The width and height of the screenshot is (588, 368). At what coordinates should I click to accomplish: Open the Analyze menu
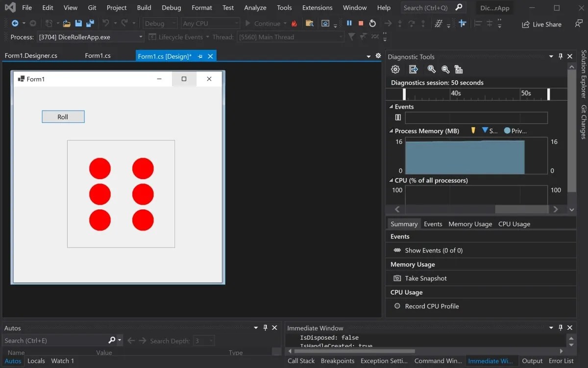click(x=255, y=7)
